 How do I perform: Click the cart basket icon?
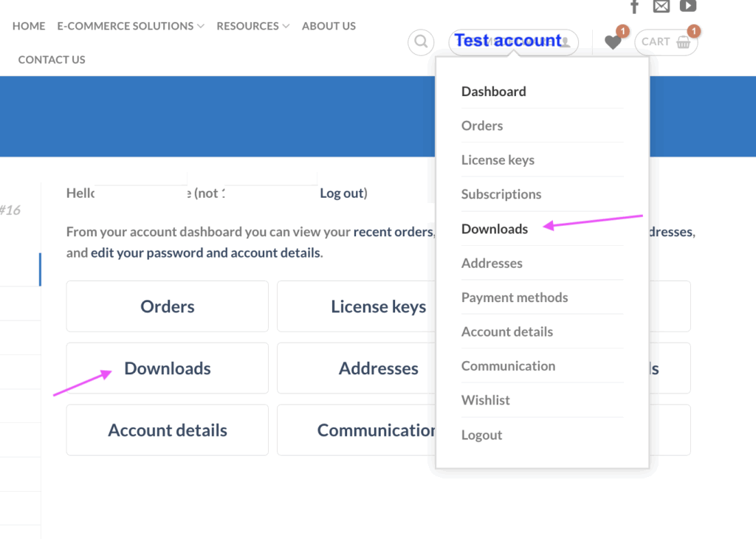pyautogui.click(x=684, y=42)
